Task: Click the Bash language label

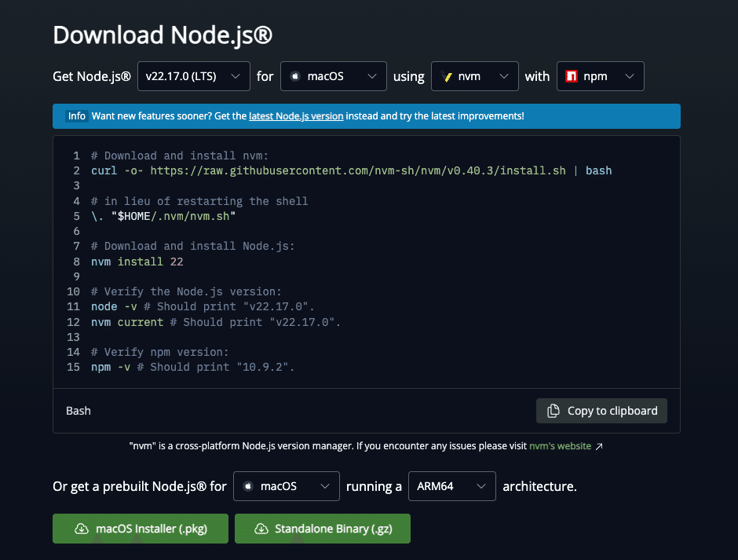Action: pos(79,411)
